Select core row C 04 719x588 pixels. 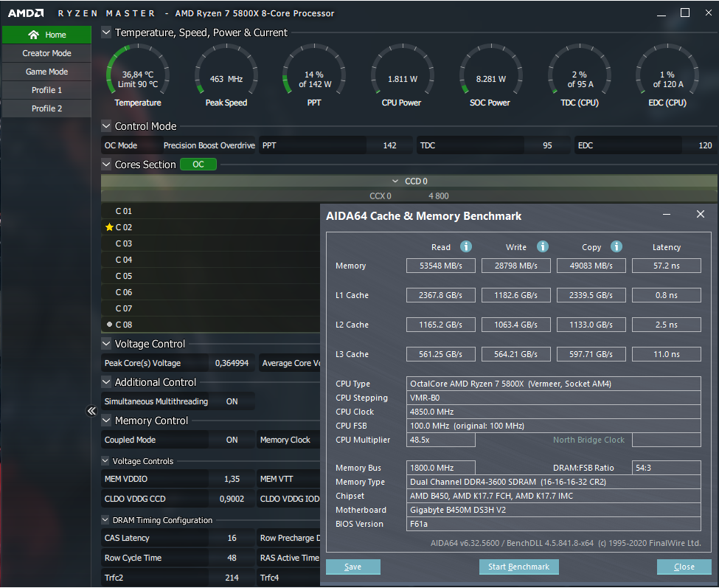click(210, 260)
